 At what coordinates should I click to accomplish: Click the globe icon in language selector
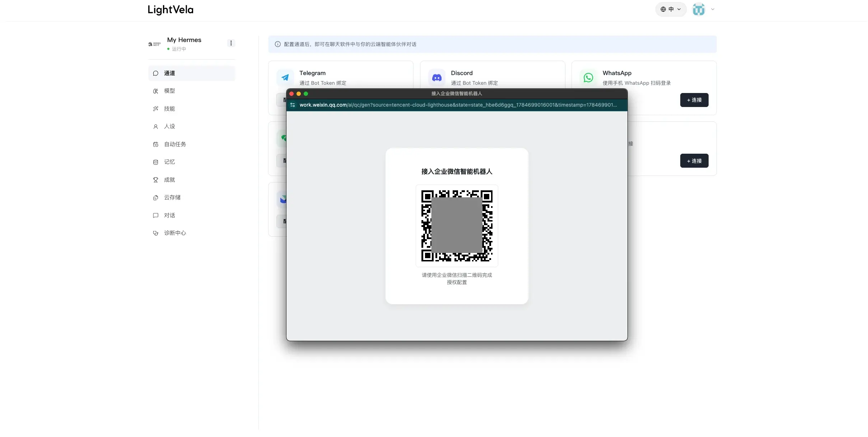tap(663, 9)
